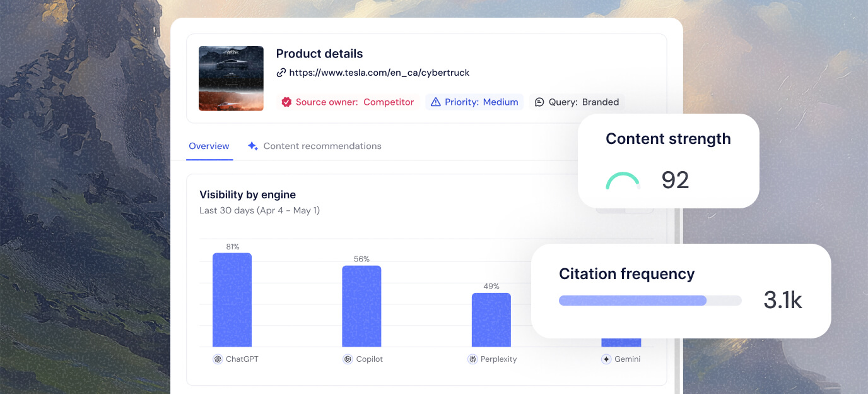Click the Gemini engine icon
868x394 pixels.
[606, 359]
